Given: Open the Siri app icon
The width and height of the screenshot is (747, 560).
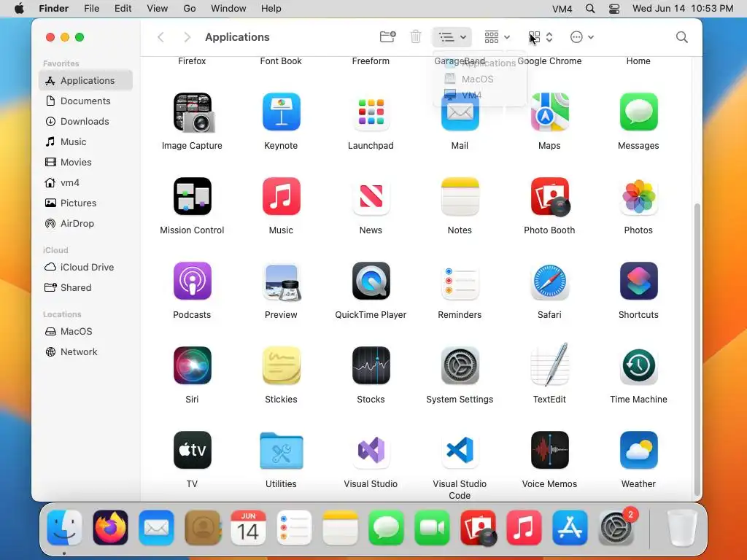Looking at the screenshot, I should pyautogui.click(x=192, y=366).
